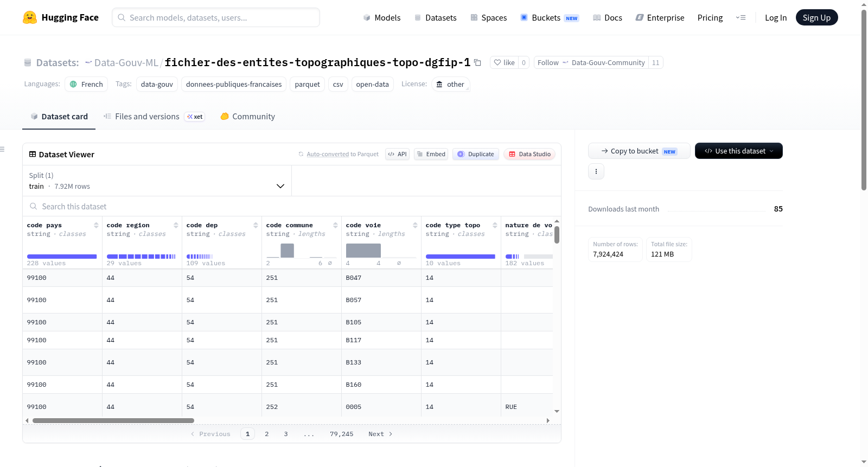Click the Sign Up button
This screenshot has height=467, width=868.
(x=816, y=18)
